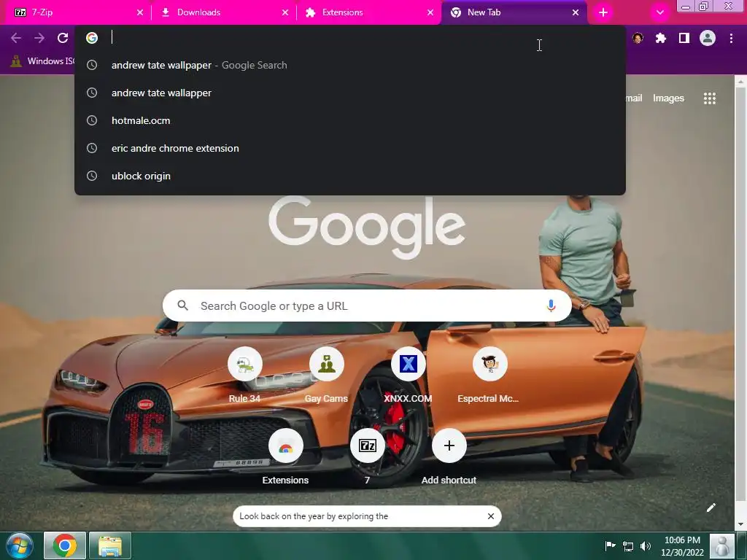Go back to previous page
747x560 pixels.
click(16, 38)
